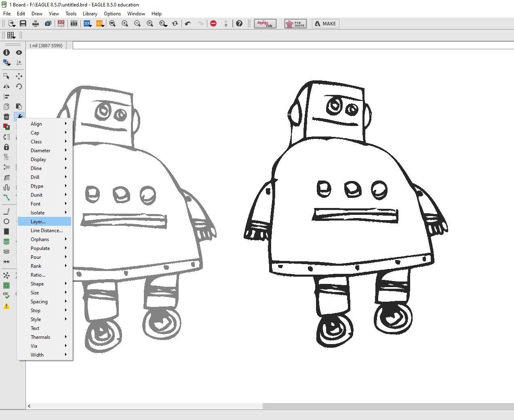Select the Info tool

tap(6, 52)
